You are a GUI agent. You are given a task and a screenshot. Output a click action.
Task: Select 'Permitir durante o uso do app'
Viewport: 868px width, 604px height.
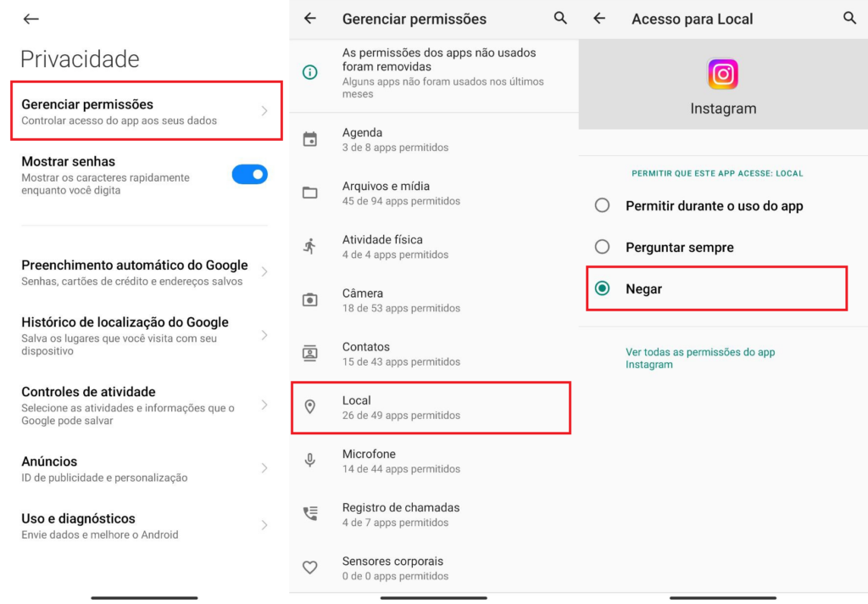click(x=602, y=205)
